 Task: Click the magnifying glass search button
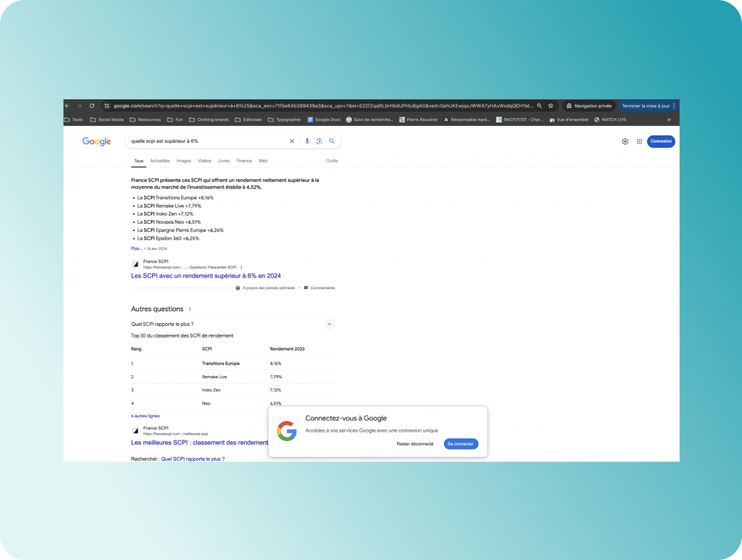[x=332, y=141]
